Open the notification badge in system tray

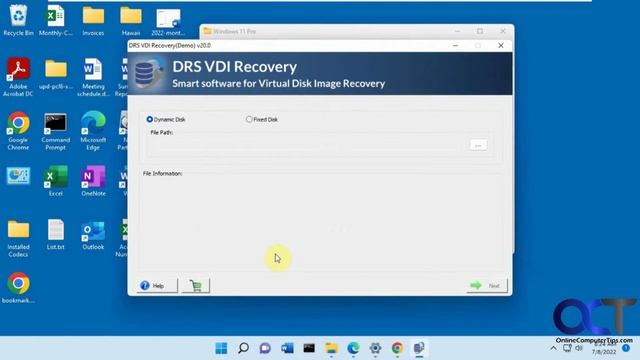626,348
